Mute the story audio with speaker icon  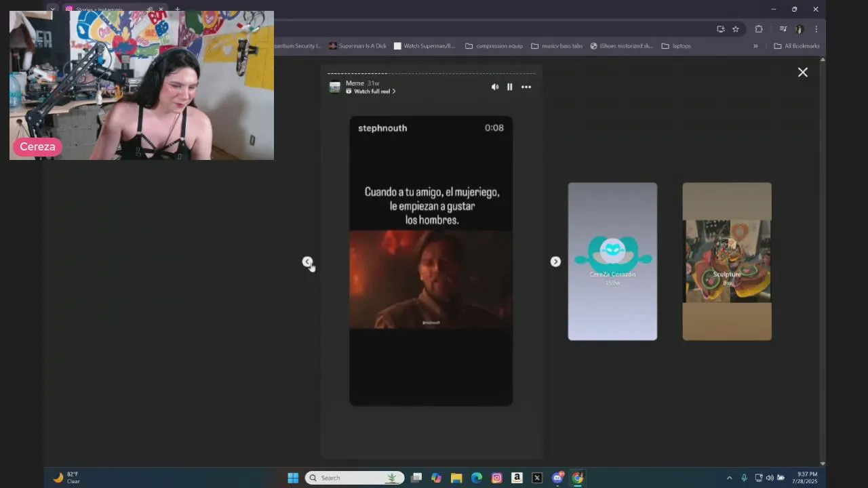coord(494,87)
